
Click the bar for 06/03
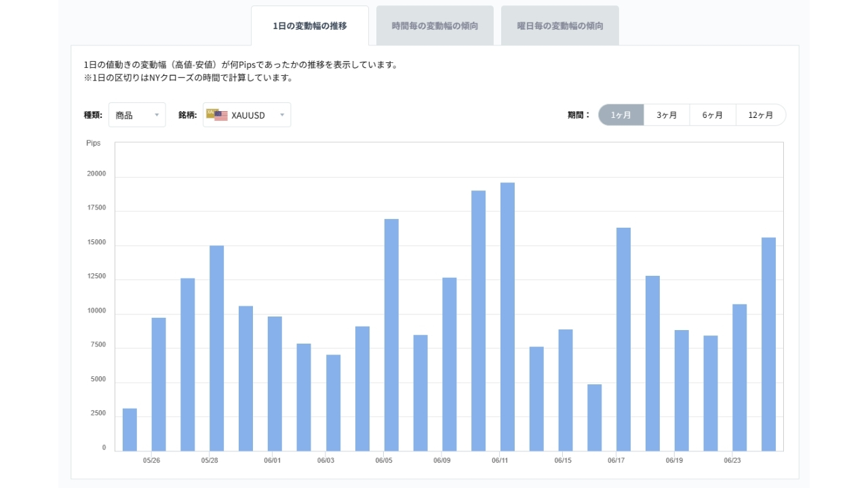coord(333,403)
